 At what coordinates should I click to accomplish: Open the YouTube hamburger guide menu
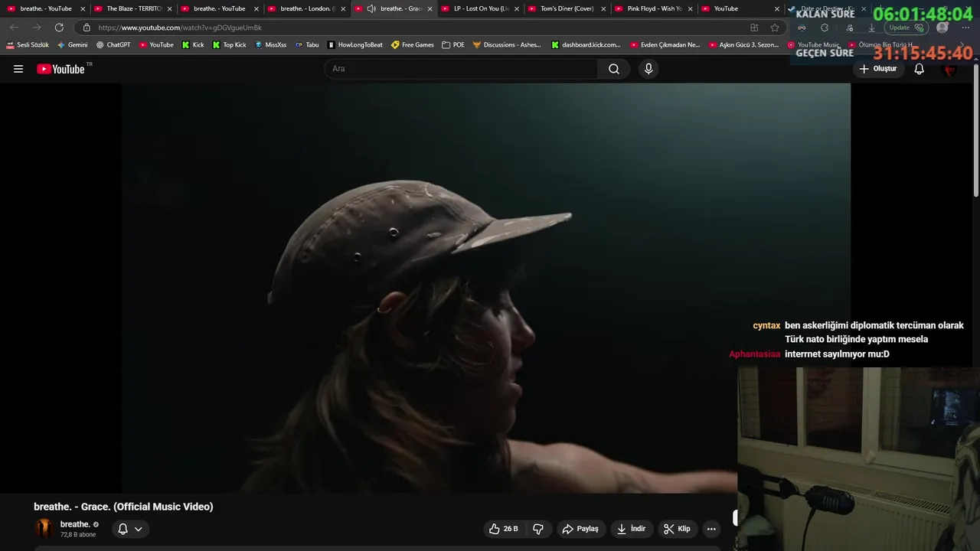(18, 69)
